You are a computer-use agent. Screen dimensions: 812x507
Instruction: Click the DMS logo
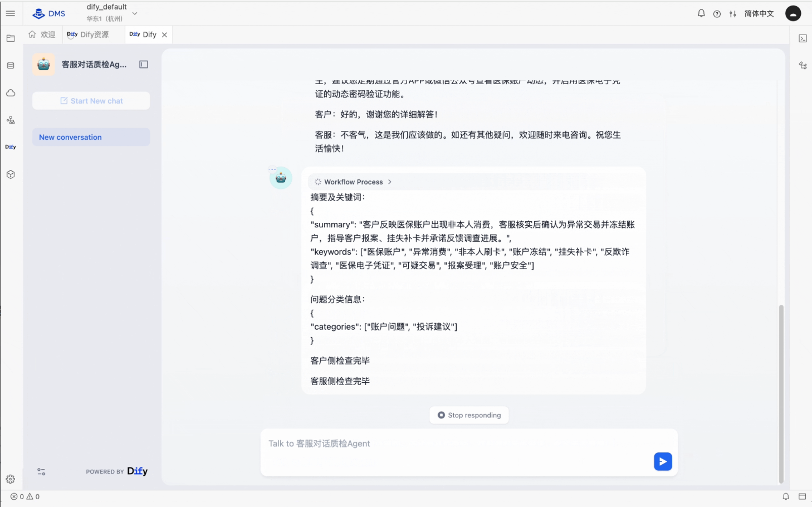[49, 13]
